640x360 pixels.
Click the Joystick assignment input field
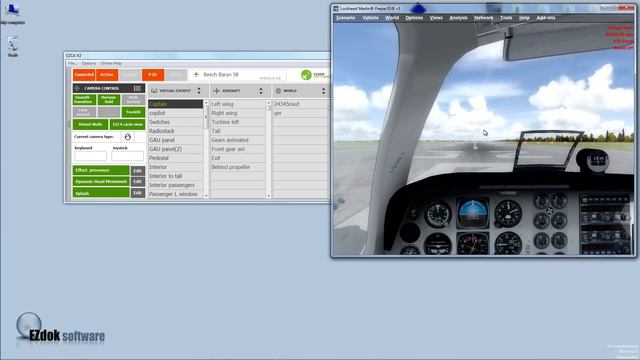click(x=127, y=156)
